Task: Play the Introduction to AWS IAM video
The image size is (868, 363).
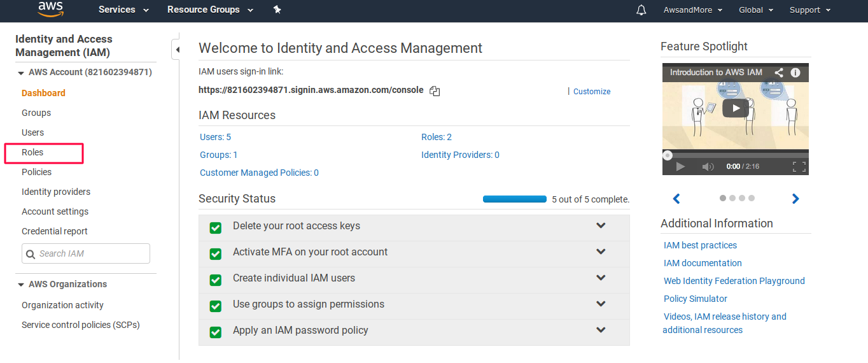Action: click(x=736, y=108)
